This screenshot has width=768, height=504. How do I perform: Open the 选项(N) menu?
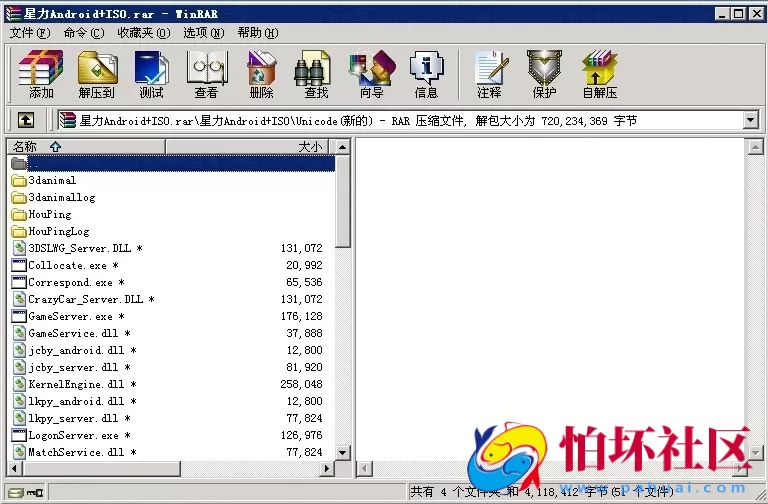click(203, 32)
